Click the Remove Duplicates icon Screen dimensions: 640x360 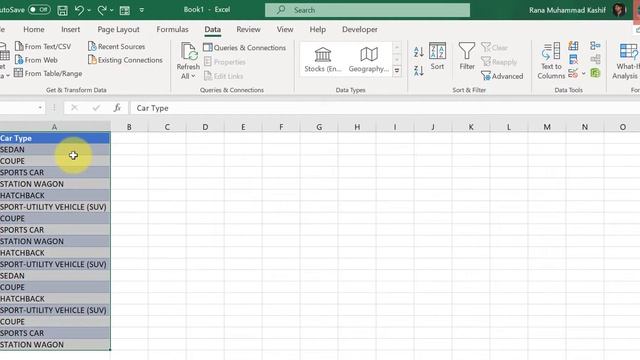(x=573, y=60)
